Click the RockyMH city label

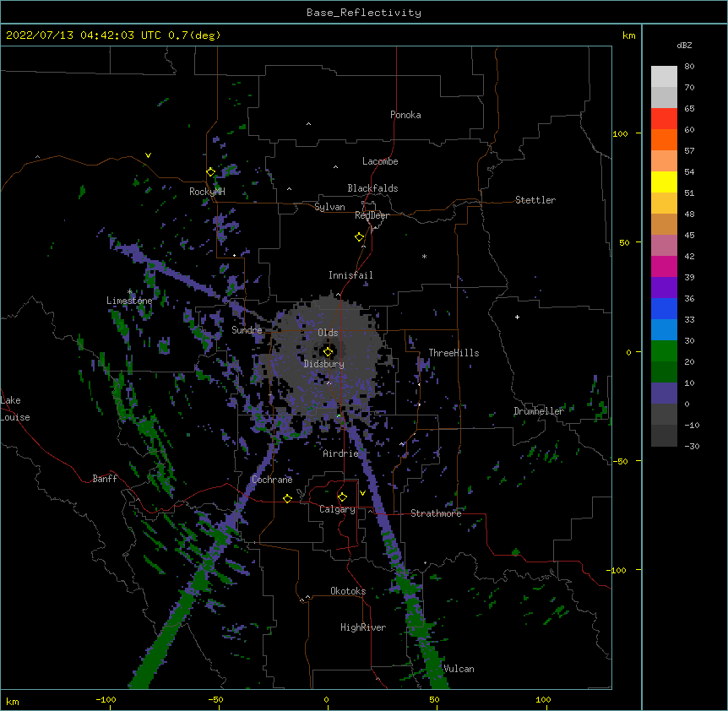coord(207,192)
